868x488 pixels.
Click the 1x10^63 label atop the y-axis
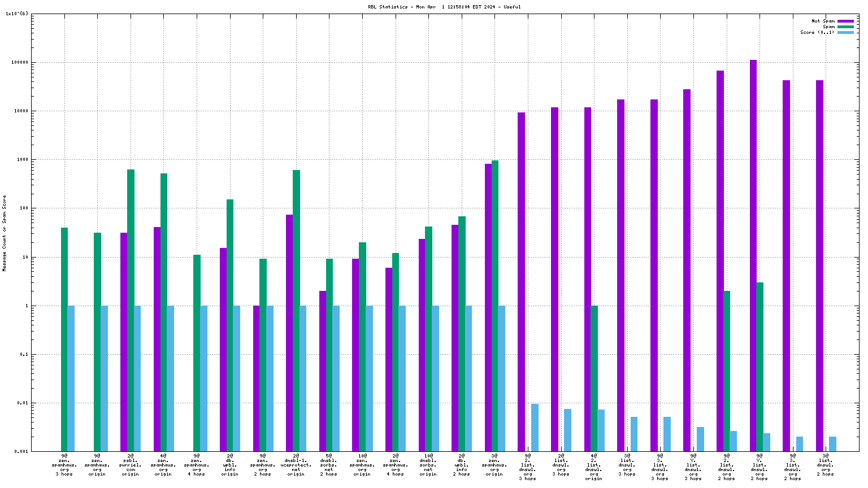(x=16, y=14)
